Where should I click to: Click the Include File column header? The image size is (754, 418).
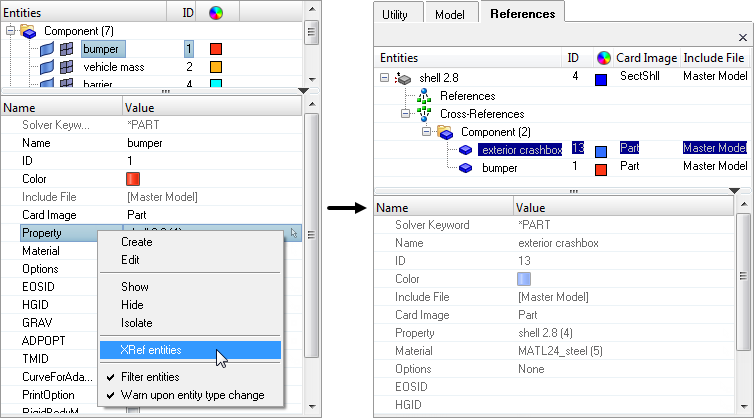click(x=714, y=58)
